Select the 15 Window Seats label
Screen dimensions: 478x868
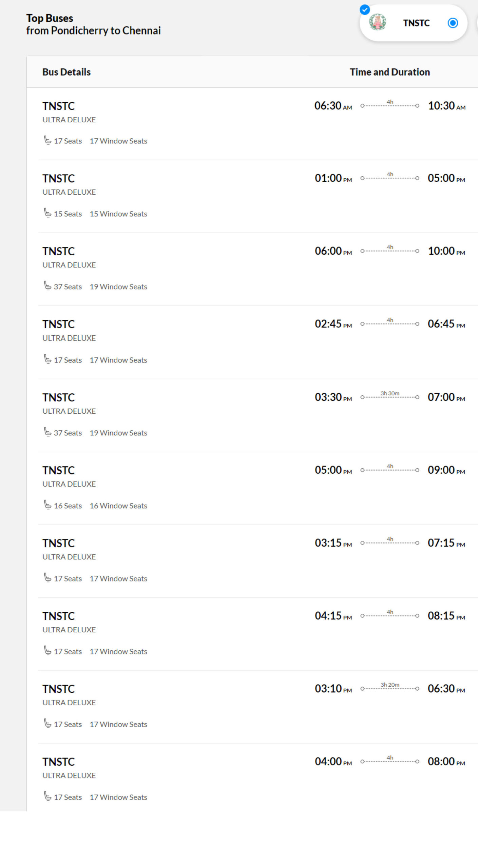click(x=118, y=214)
